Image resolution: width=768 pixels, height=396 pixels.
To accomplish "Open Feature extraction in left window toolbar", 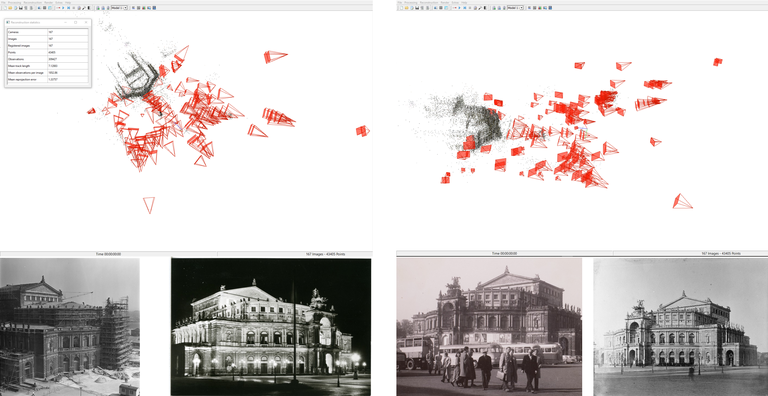I will [x=39, y=8].
